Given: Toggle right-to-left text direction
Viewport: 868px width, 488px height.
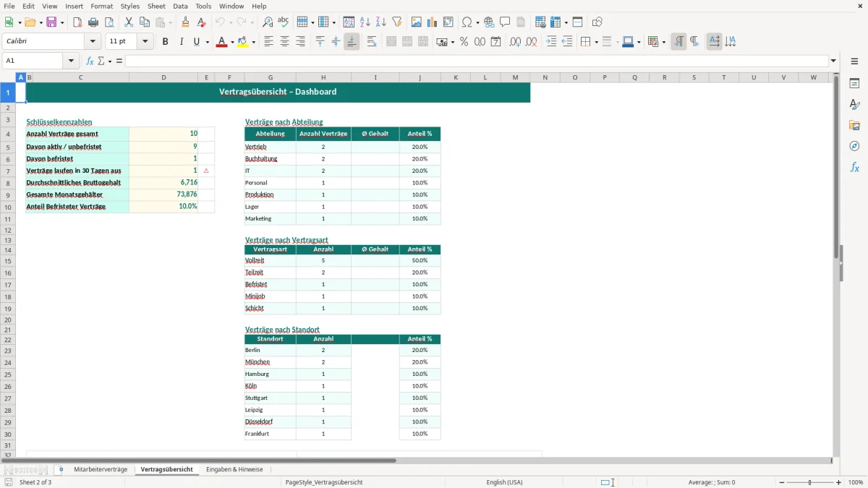Looking at the screenshot, I should (694, 42).
